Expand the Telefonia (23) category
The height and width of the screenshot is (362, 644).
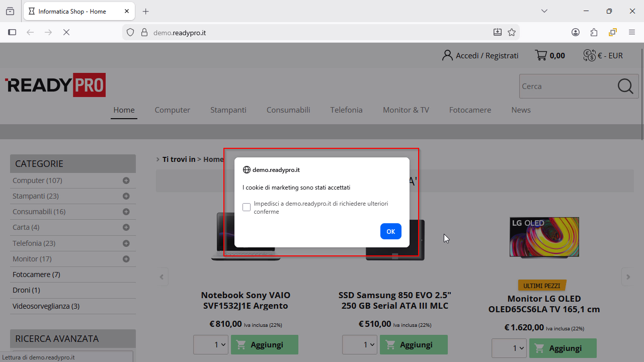point(126,243)
